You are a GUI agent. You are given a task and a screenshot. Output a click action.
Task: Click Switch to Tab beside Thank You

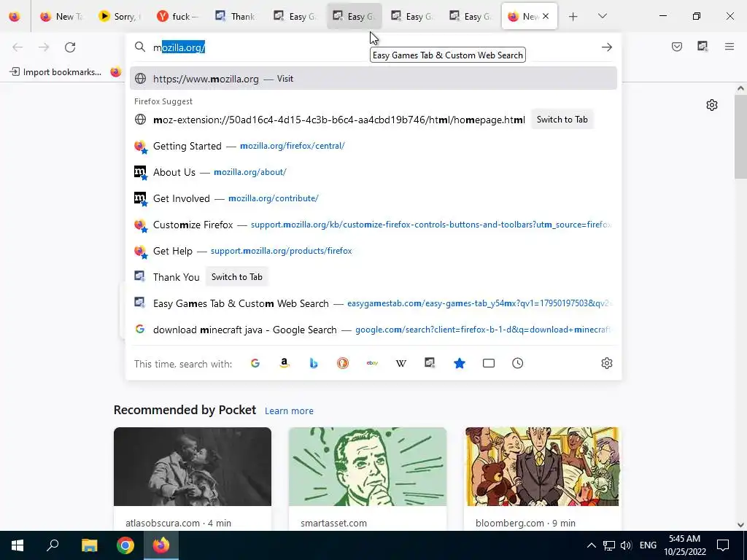pyautogui.click(x=237, y=277)
